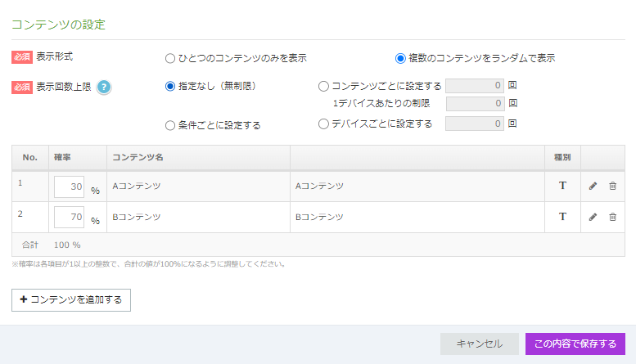The height and width of the screenshot is (364, 636).
Task: Choose 条件ごとに設定する radio button
Action: click(170, 126)
